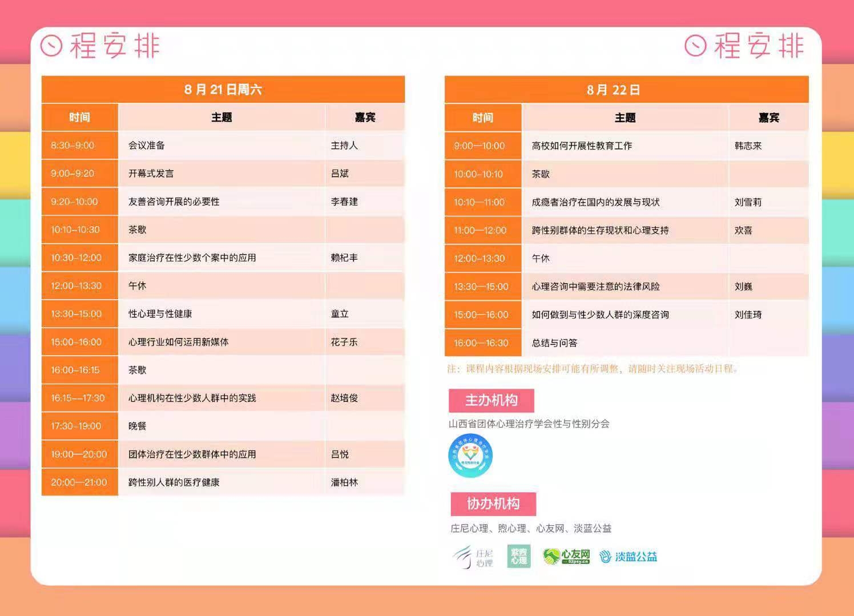Open the 心友网 logo
This screenshot has width=854, height=616.
[x=566, y=556]
